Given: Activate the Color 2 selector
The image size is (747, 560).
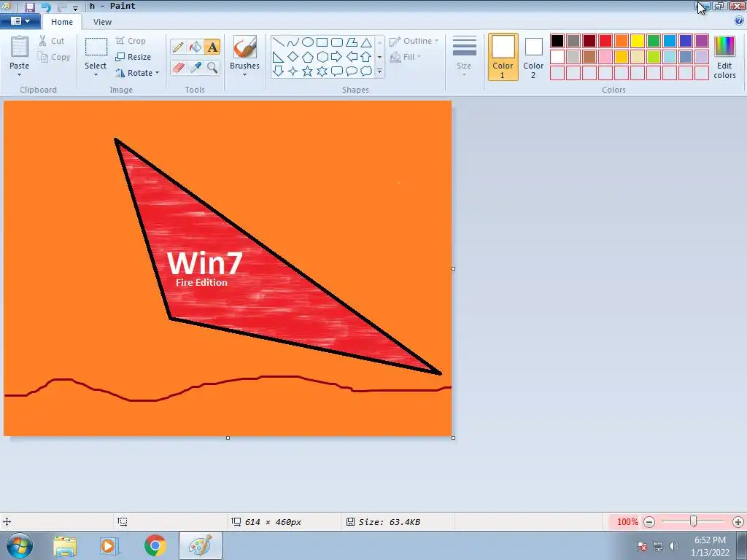Looking at the screenshot, I should (533, 58).
